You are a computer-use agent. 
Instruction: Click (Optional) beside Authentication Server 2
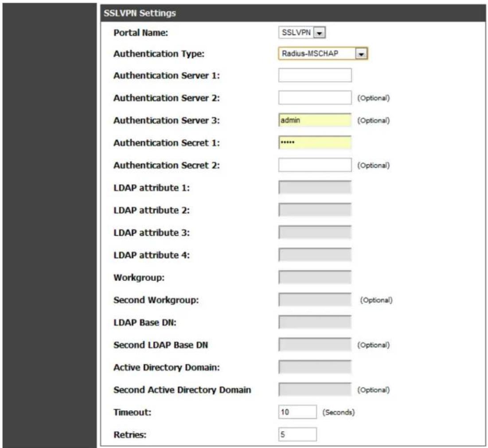(x=373, y=98)
